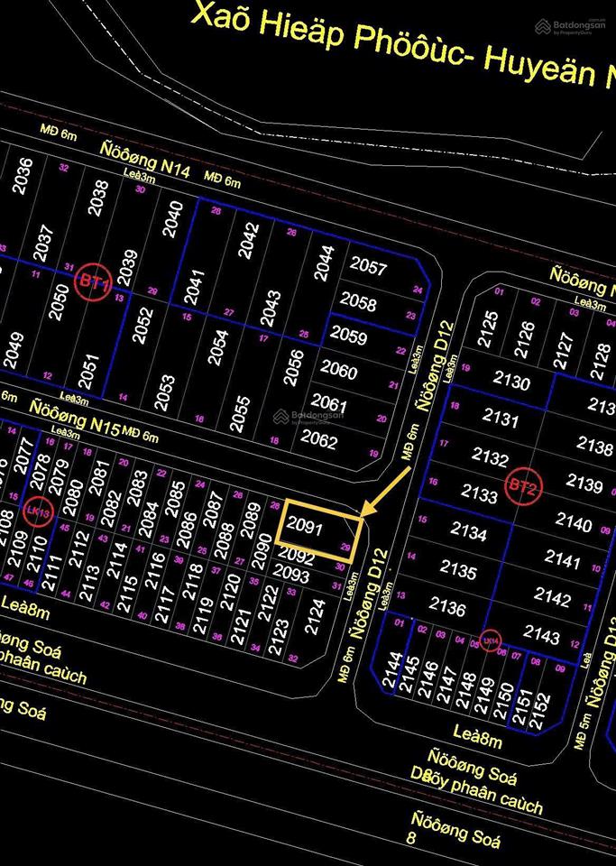
Task: Click the Batdongsan watermark logo at top right
Action: [571, 26]
